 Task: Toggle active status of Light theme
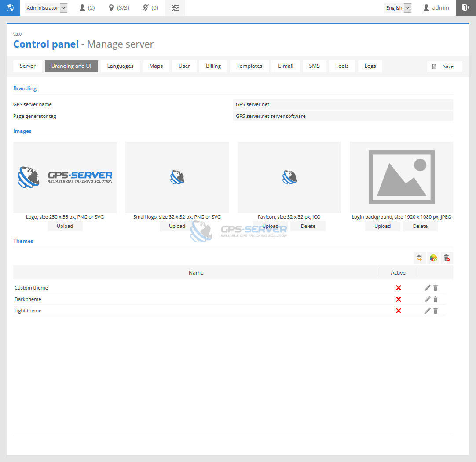point(399,311)
